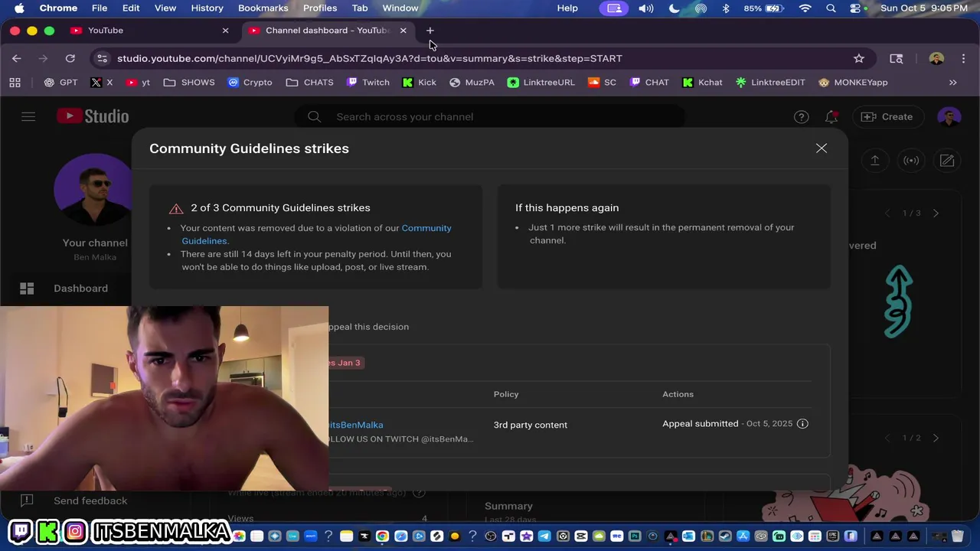The height and width of the screenshot is (551, 980).
Task: Click the browser back arrow
Action: click(x=17, y=58)
